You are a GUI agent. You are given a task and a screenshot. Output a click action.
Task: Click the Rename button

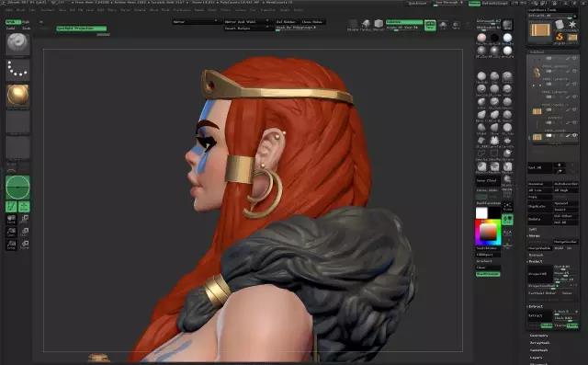click(539, 184)
